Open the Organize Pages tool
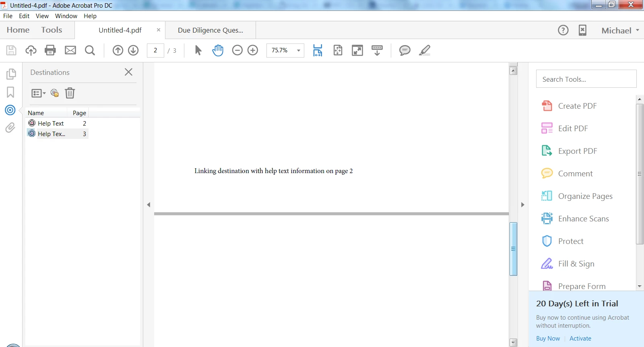The width and height of the screenshot is (644, 347). (x=577, y=196)
